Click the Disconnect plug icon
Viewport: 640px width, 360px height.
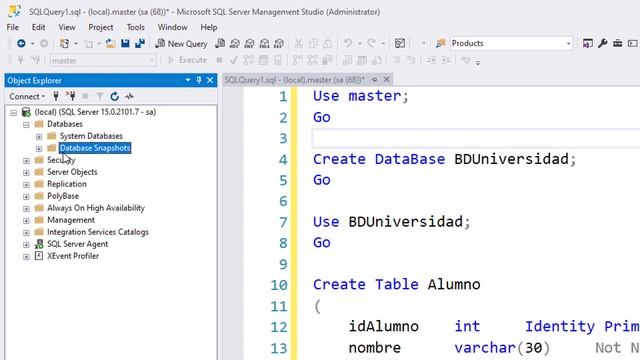(71, 96)
